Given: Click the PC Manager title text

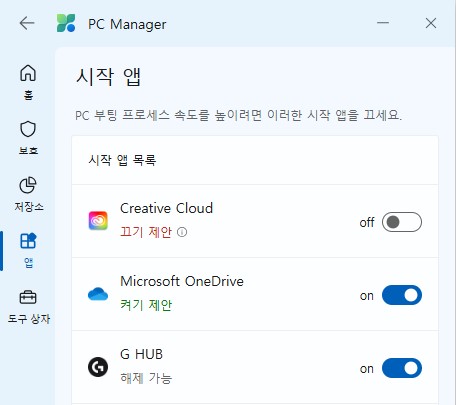Looking at the screenshot, I should pyautogui.click(x=127, y=24).
